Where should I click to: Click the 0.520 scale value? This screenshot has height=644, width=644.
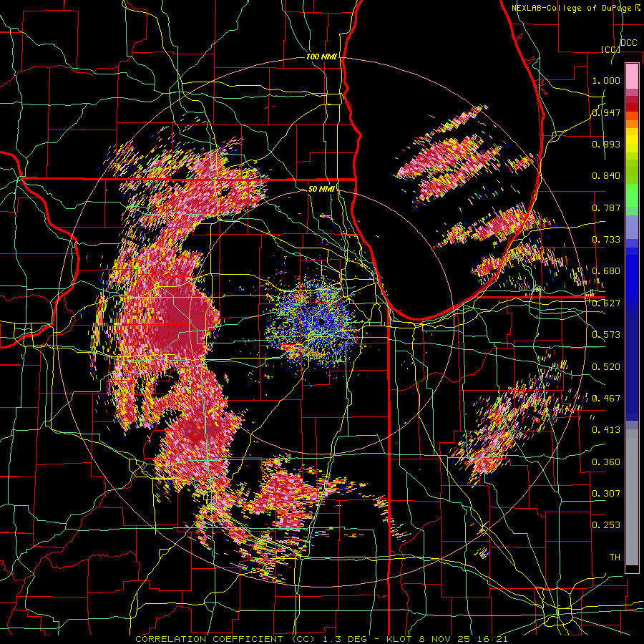(x=606, y=367)
